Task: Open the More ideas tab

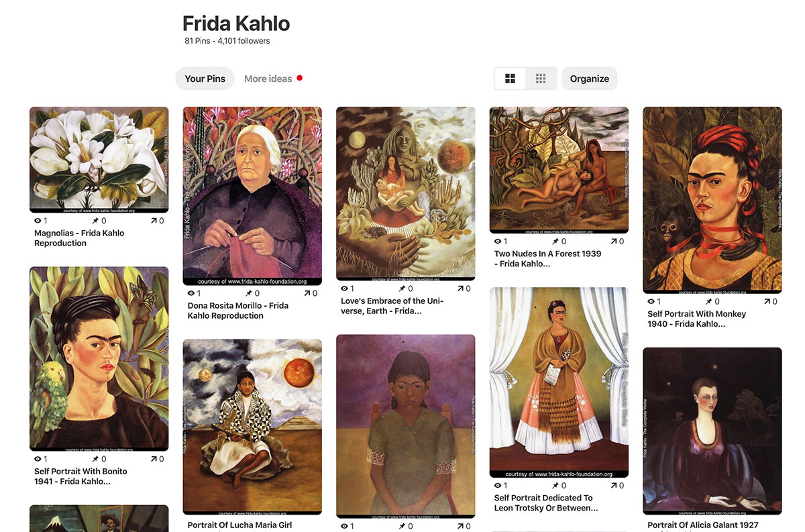Action: coord(268,78)
